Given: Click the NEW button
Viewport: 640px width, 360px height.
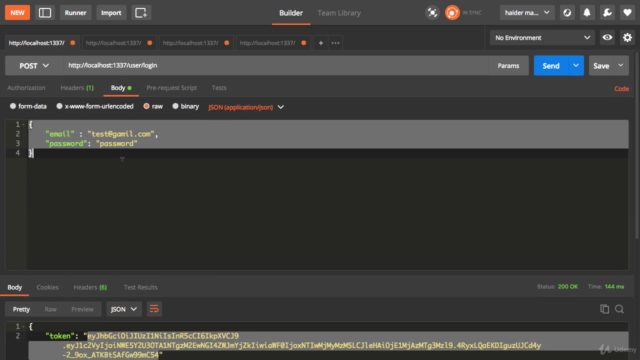Looking at the screenshot, I should tap(17, 13).
